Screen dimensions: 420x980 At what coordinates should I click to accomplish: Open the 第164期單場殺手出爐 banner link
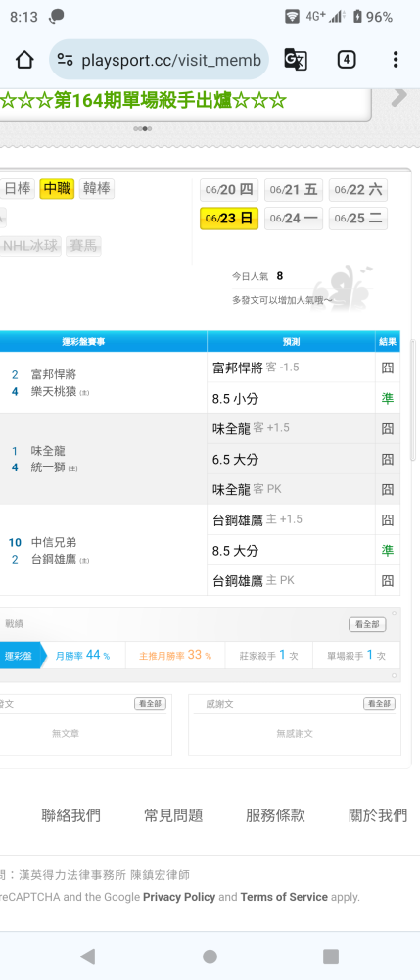click(144, 100)
